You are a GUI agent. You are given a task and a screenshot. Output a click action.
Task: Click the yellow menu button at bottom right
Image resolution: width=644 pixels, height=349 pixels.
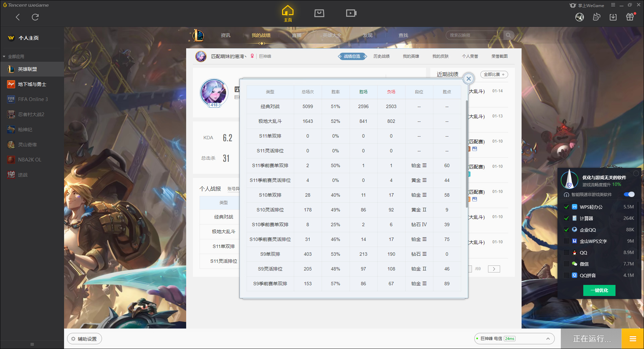(x=633, y=339)
